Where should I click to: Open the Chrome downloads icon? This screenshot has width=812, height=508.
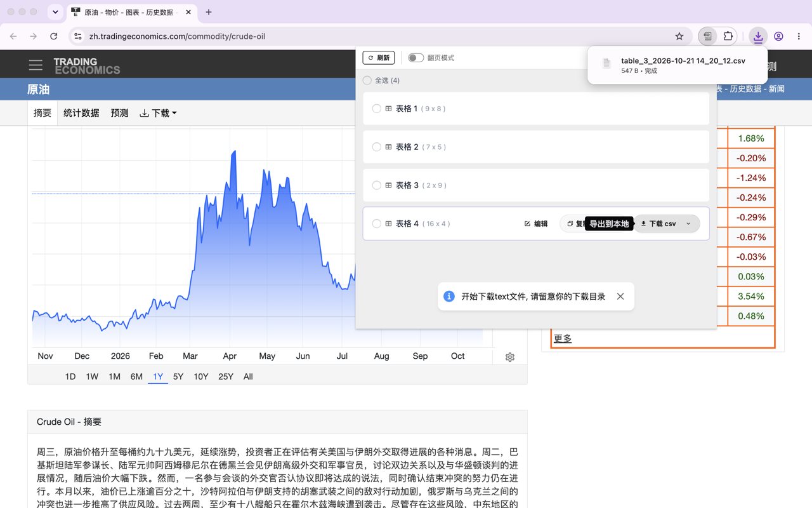click(758, 36)
